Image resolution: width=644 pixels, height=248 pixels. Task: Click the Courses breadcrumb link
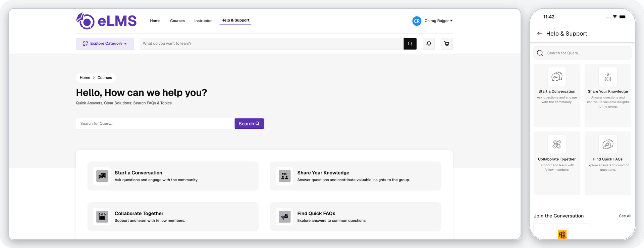click(x=105, y=78)
